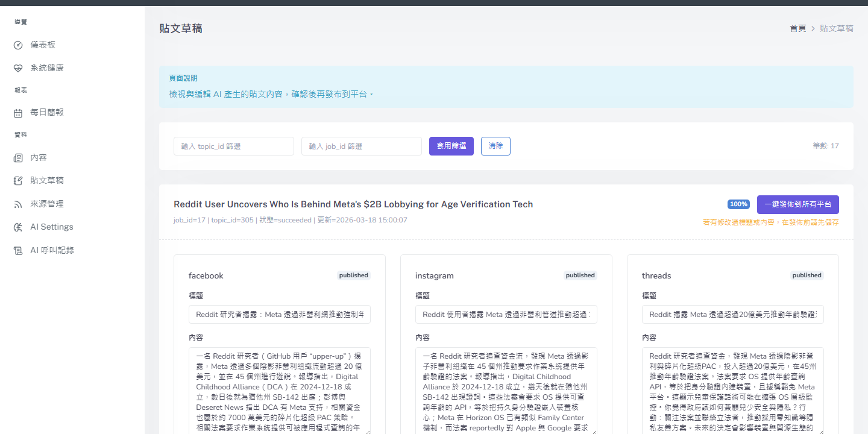Click the 100% progress badge
868x434 pixels.
[x=738, y=204]
